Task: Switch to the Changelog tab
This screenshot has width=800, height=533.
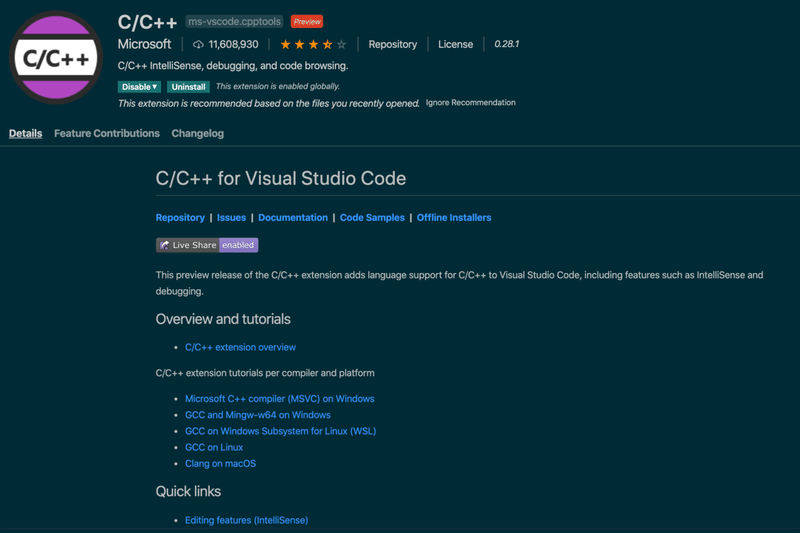Action: point(197,134)
